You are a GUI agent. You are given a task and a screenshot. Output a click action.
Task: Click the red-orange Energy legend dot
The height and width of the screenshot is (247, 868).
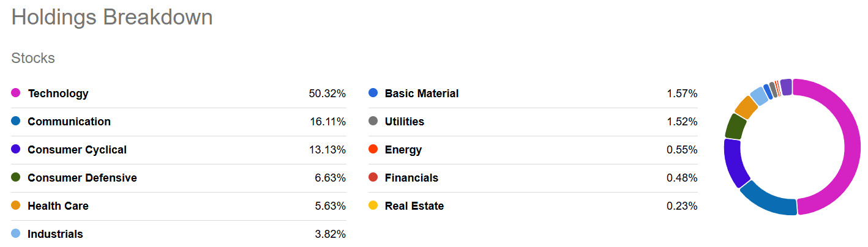pos(373,149)
